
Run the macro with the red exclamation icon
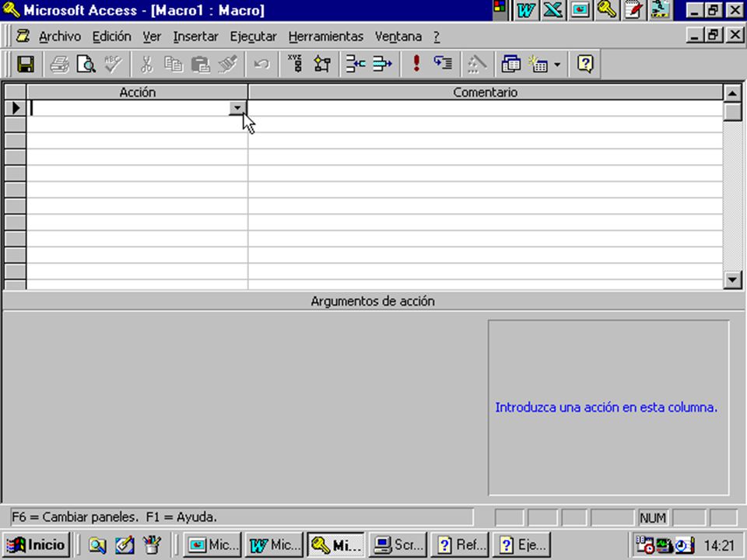point(416,64)
